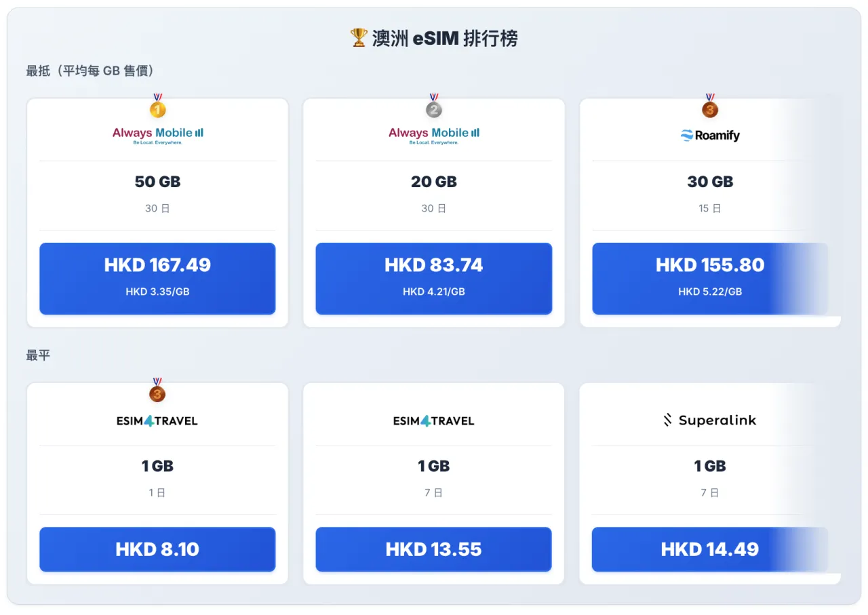This screenshot has width=868, height=615.
Task: Click the Always Mobile logo on the 50 GB card
Action: point(157,135)
